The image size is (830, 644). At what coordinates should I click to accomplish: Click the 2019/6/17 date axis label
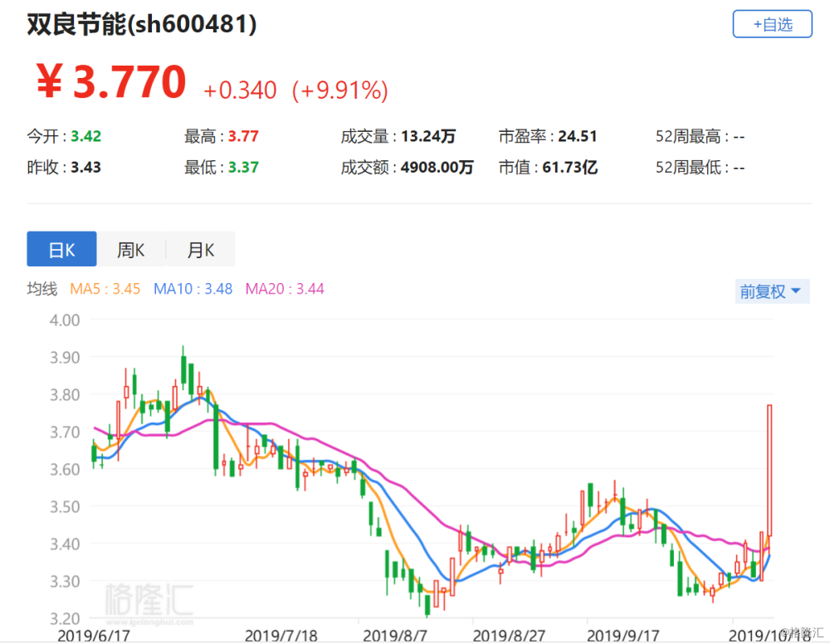point(93,636)
